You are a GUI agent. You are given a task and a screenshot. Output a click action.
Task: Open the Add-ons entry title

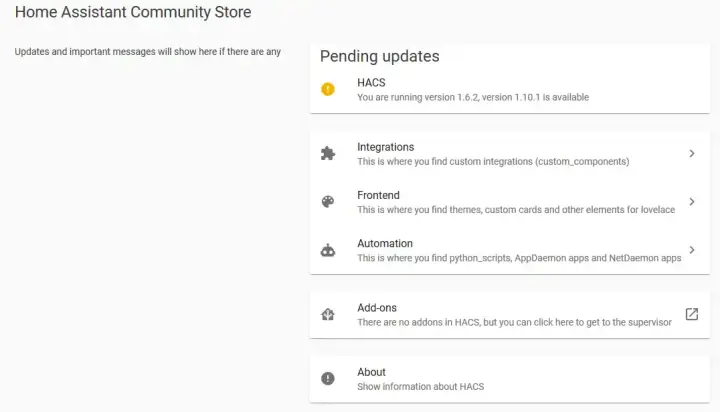[377, 308]
